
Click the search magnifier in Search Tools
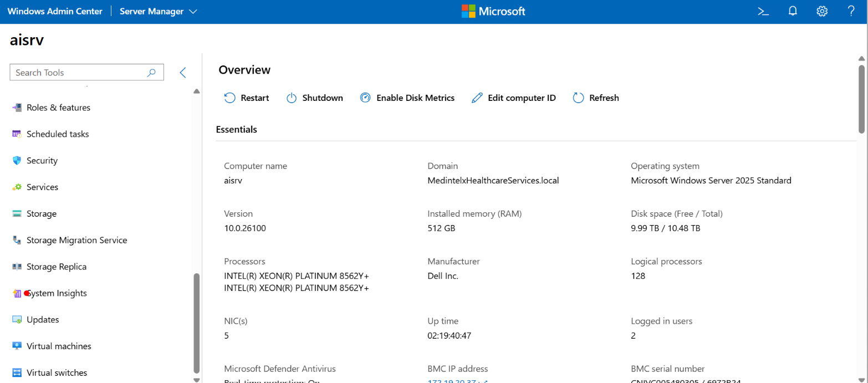151,73
